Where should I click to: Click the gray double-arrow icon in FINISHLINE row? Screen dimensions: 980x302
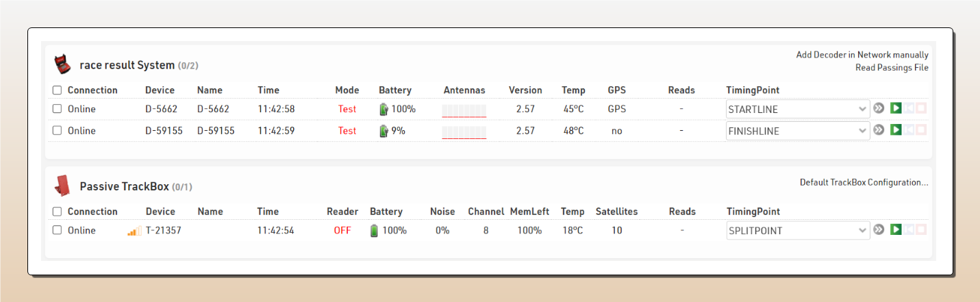[879, 130]
